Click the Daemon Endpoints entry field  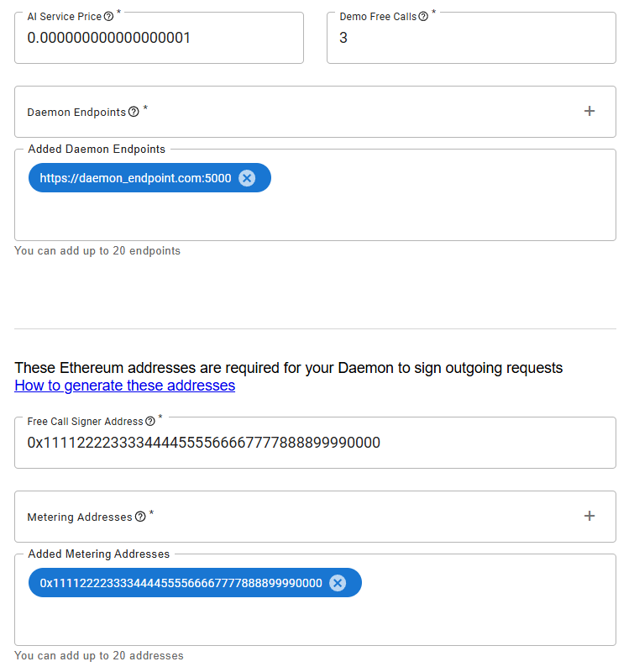coord(336,112)
